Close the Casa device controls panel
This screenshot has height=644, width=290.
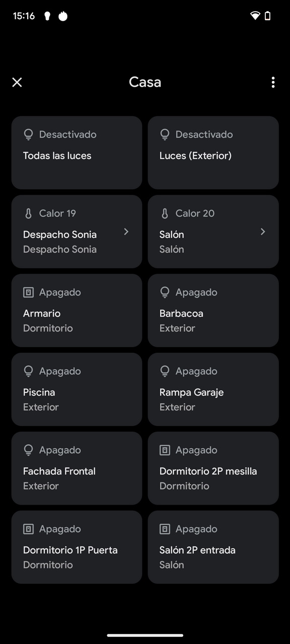17,82
